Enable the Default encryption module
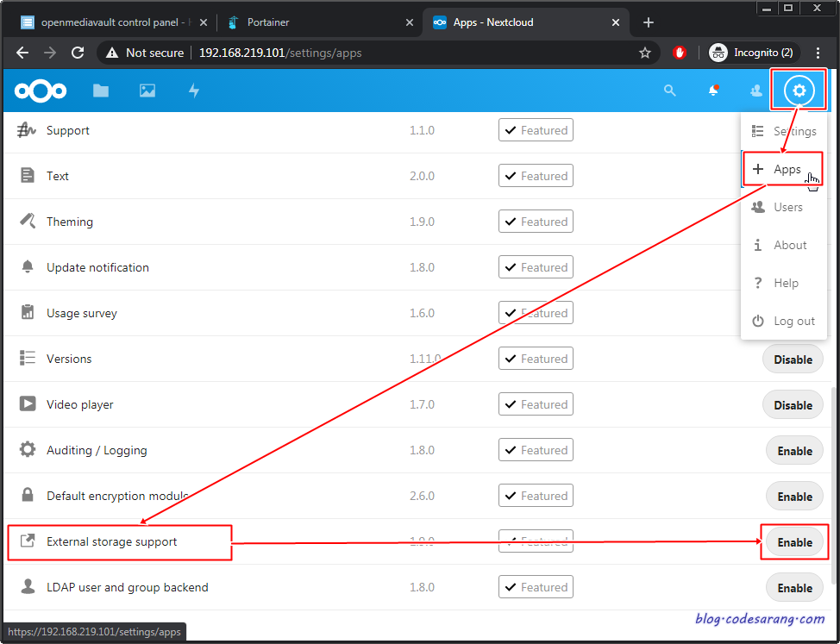 pos(794,497)
